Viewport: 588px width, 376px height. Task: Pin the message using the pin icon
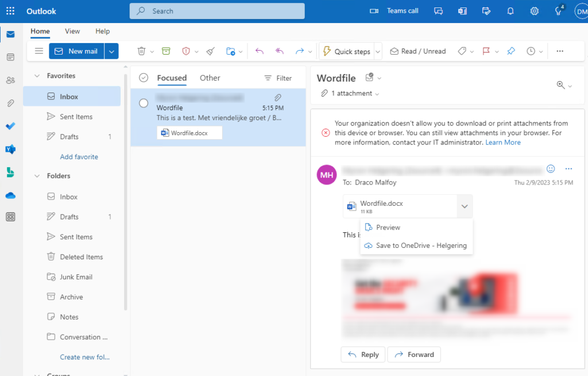(x=510, y=51)
